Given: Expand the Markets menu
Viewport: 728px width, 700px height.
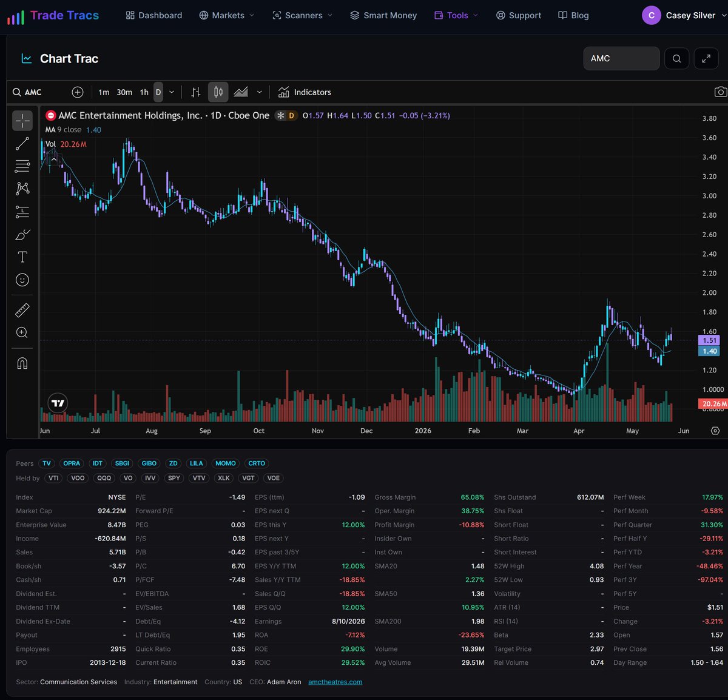Looking at the screenshot, I should tap(227, 15).
